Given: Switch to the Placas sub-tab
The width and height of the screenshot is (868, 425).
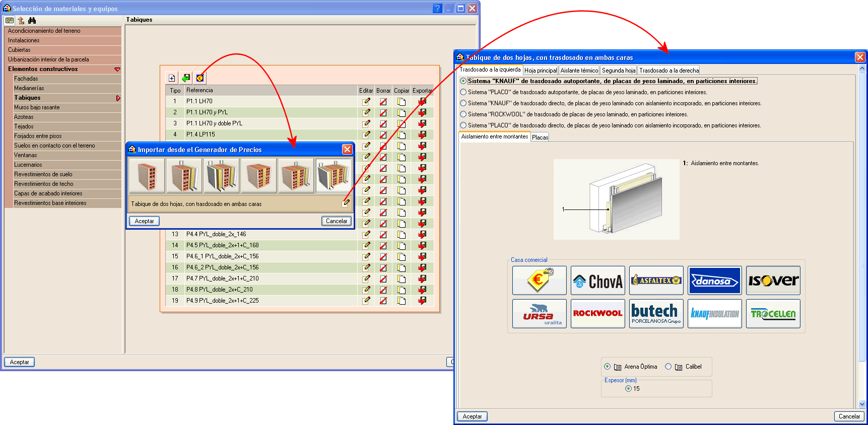Looking at the screenshot, I should click(540, 137).
